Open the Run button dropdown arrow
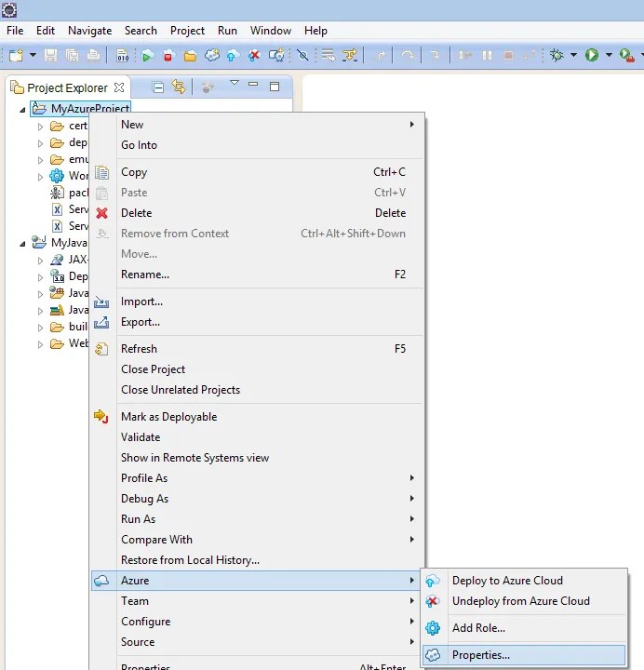 coord(609,55)
